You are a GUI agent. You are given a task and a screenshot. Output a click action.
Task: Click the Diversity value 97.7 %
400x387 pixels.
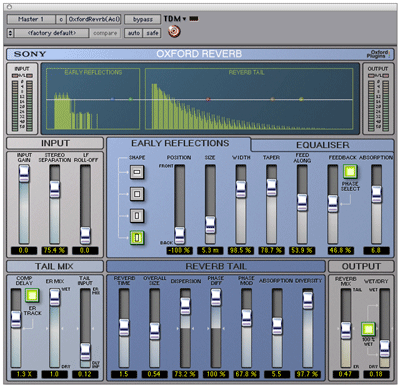pyautogui.click(x=308, y=374)
